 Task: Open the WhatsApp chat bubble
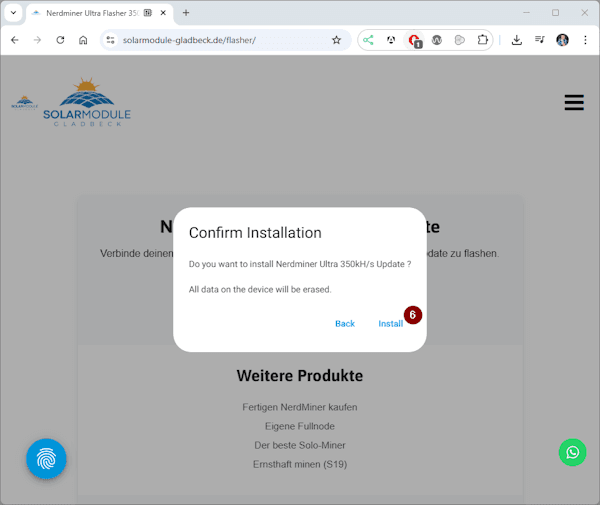tap(572, 452)
